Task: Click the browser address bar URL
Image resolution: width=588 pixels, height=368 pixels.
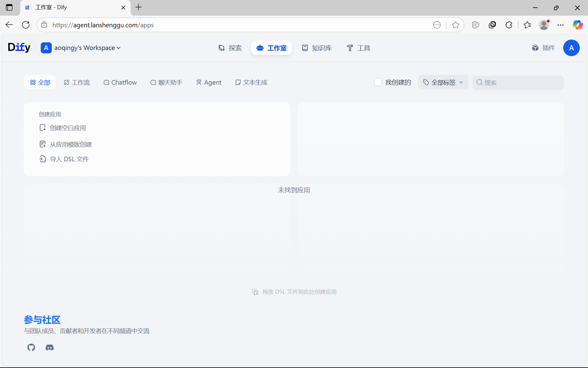Action: (103, 25)
